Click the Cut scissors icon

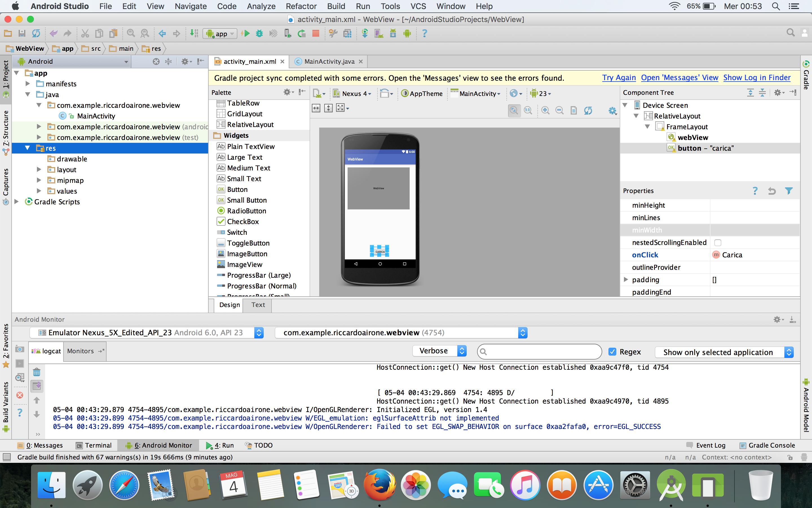[x=85, y=33]
